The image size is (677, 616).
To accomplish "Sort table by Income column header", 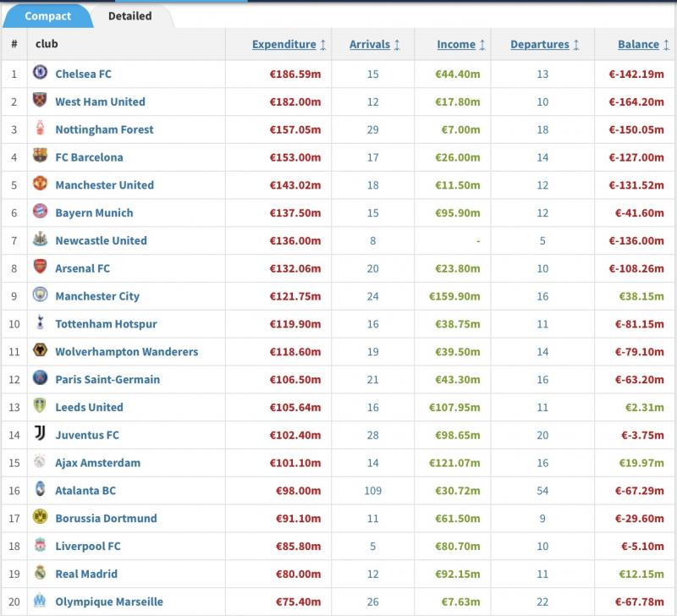I will pyautogui.click(x=456, y=44).
